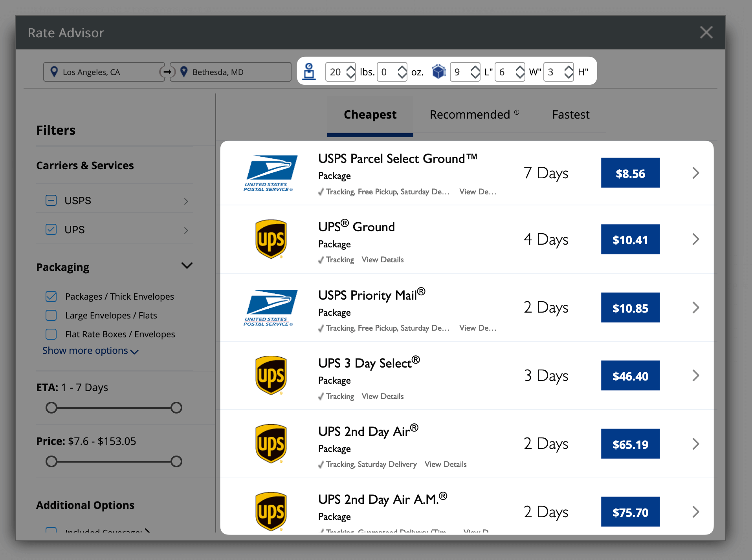Click the ounces weight field
The width and height of the screenshot is (752, 560).
click(392, 72)
